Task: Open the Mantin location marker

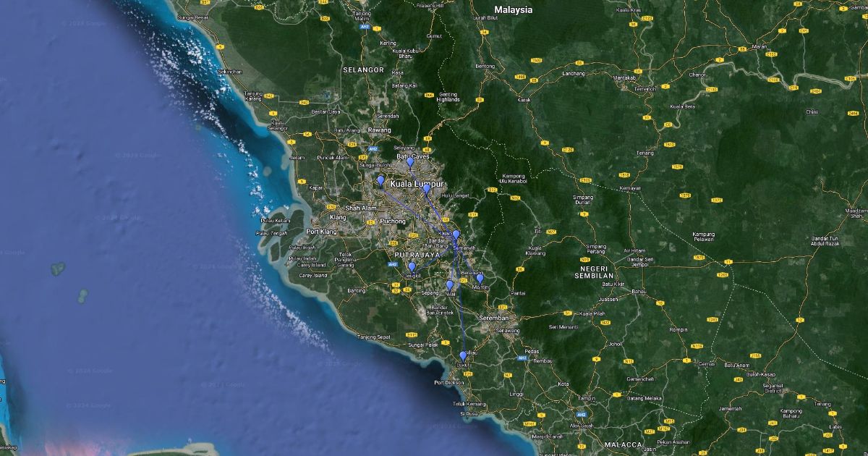Action: tap(480, 279)
